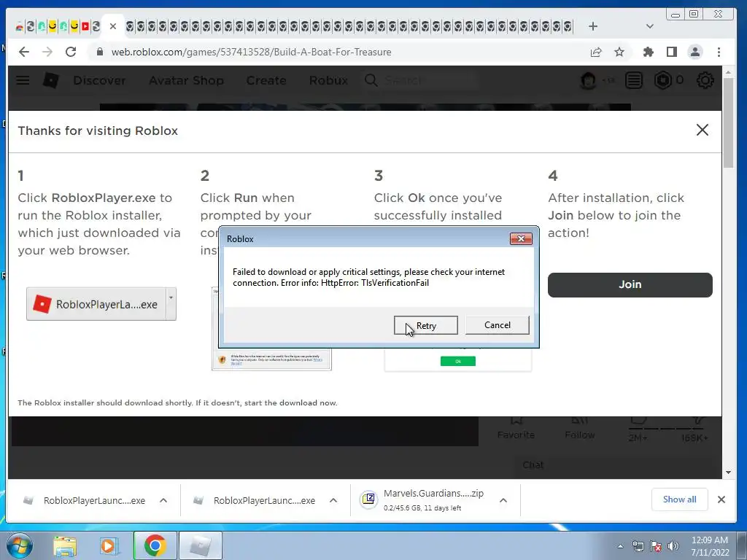Image resolution: width=747 pixels, height=560 pixels.
Task: Toggle the Chrome side panel icon
Action: (672, 52)
